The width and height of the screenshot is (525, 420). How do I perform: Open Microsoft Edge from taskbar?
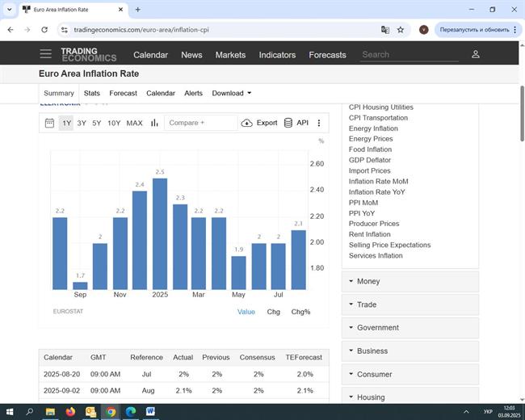tap(131, 412)
